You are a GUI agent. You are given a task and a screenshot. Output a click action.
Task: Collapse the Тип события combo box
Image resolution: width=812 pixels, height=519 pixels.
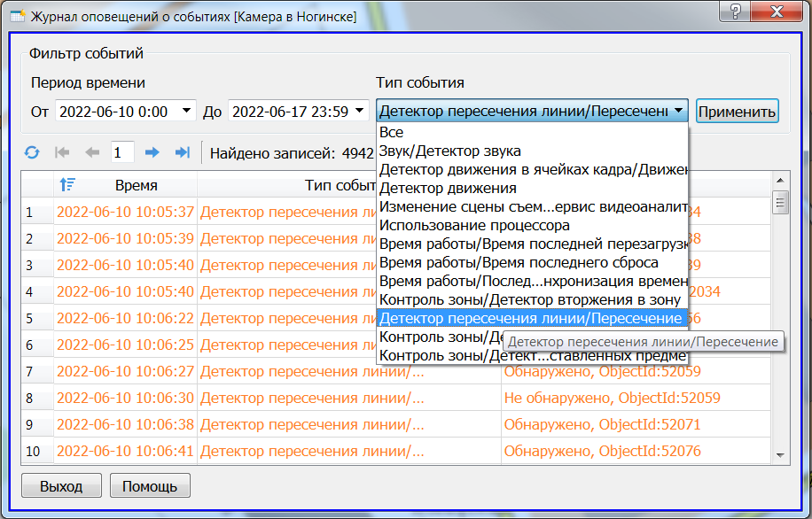pyautogui.click(x=677, y=110)
